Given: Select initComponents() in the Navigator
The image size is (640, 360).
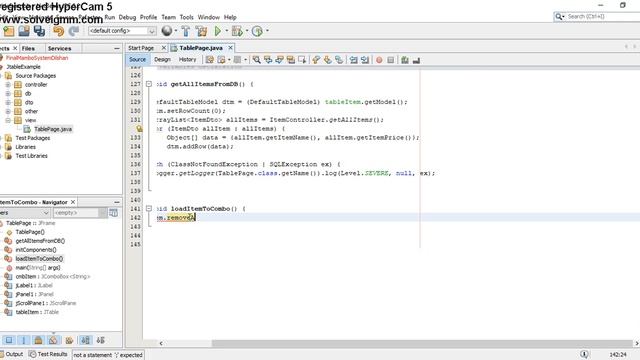Looking at the screenshot, I should click(36, 250).
